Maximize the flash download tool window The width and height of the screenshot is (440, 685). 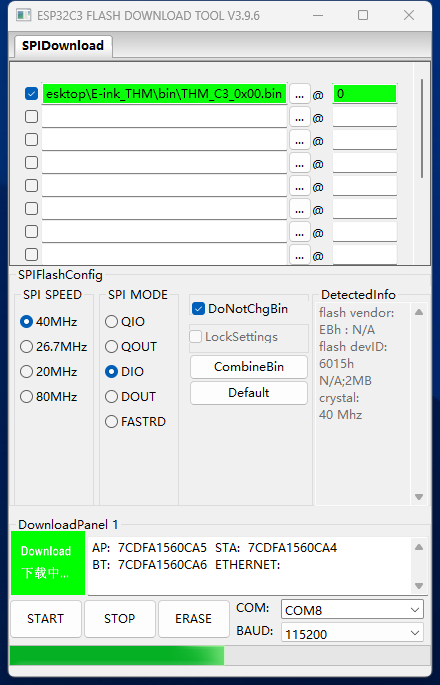tap(363, 15)
